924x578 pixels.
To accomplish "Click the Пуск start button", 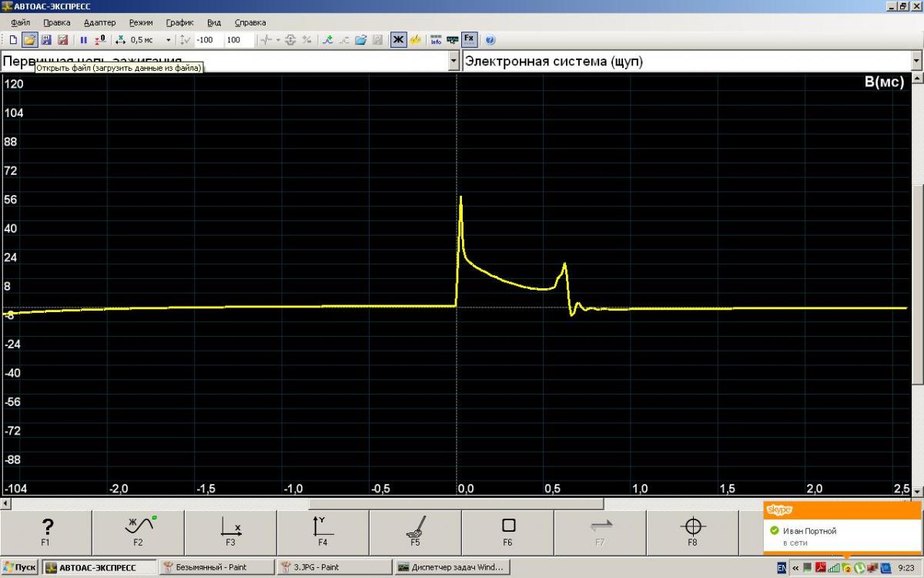I will coord(20,567).
